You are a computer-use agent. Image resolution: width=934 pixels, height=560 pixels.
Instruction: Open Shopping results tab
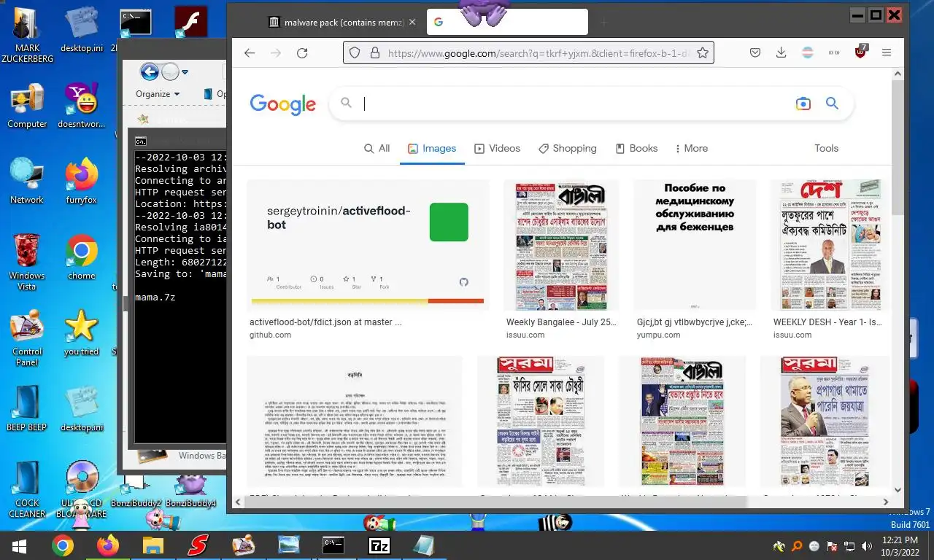[567, 148]
